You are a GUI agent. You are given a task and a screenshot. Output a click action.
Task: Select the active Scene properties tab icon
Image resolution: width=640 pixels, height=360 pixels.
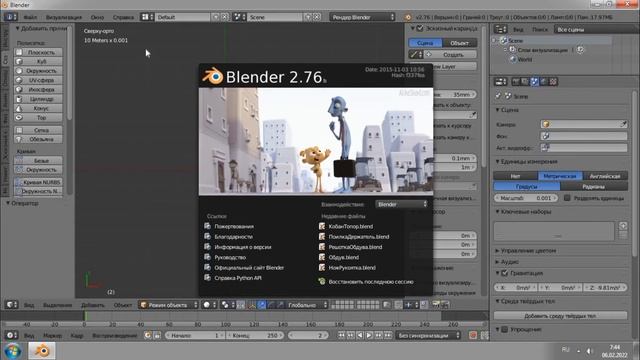pos(534,82)
